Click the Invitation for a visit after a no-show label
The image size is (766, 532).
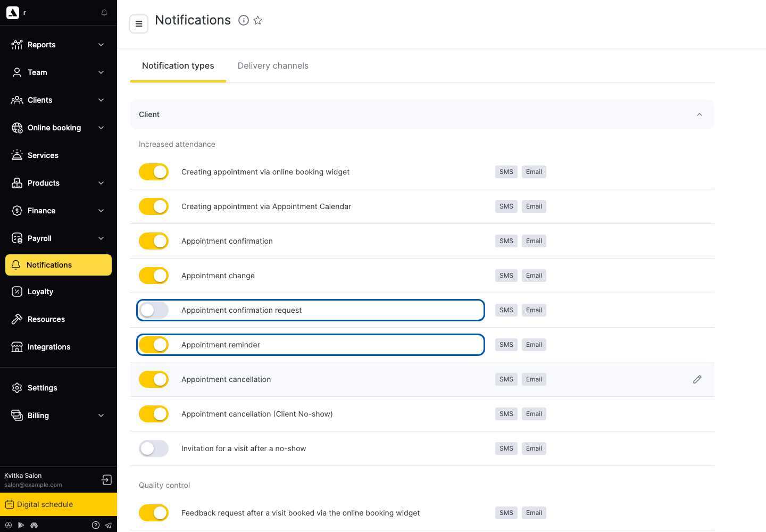click(244, 448)
